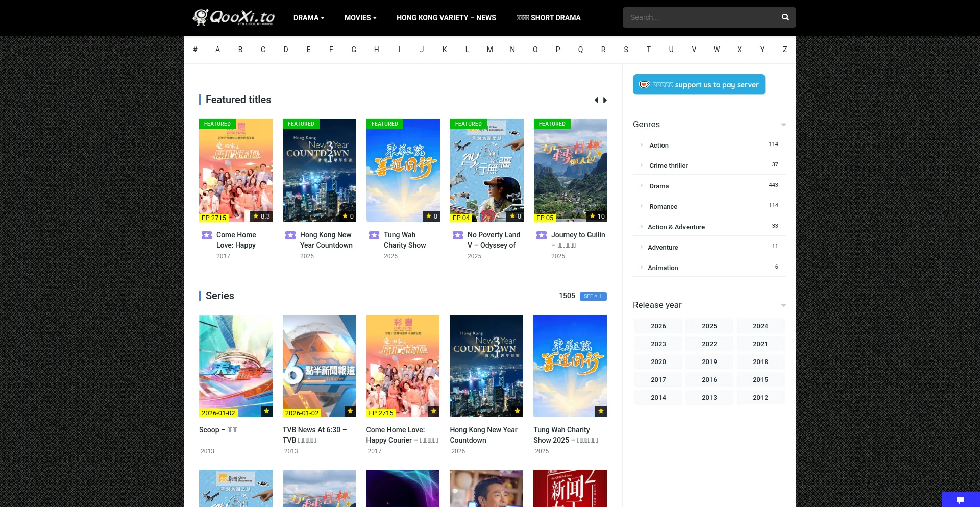Collapse the Release year section
The width and height of the screenshot is (980, 507).
[x=783, y=305]
